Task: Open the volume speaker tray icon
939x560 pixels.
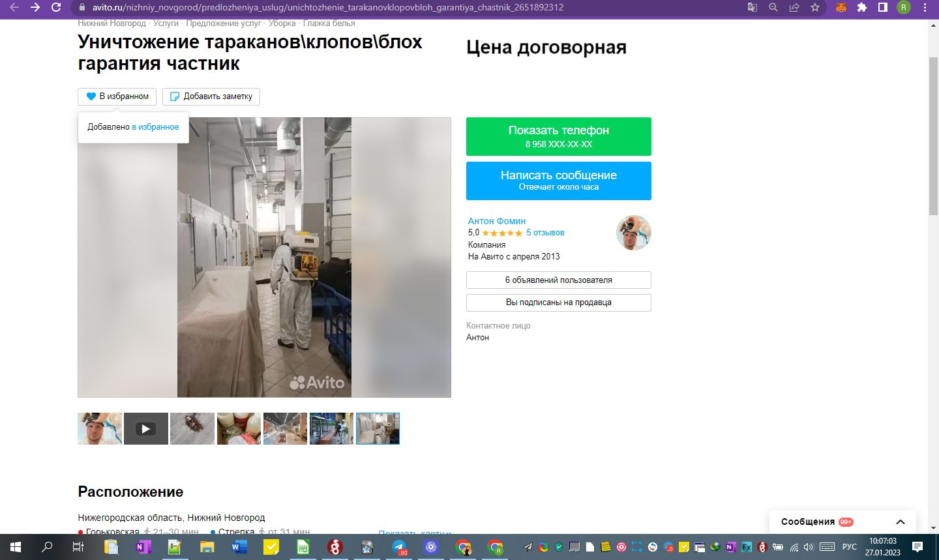Action: 809,547
